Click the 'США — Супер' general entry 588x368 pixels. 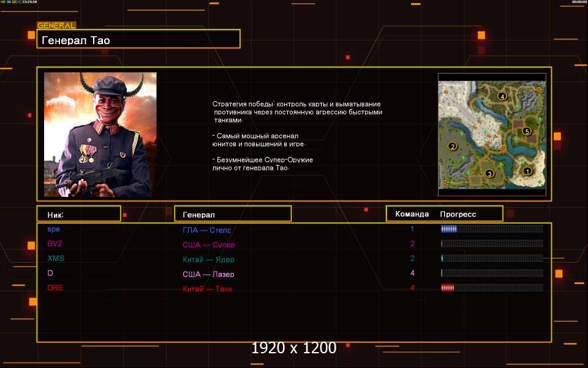pyautogui.click(x=208, y=245)
